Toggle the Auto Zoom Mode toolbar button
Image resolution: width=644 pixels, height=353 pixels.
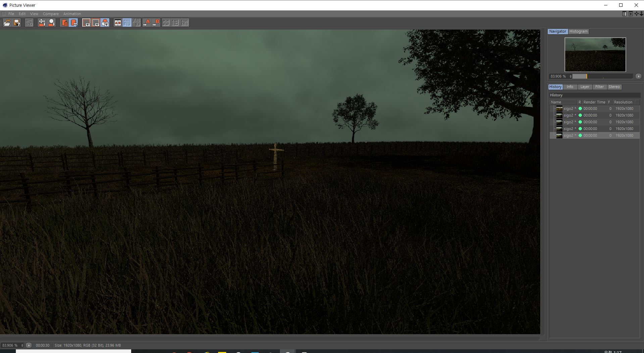pos(86,23)
